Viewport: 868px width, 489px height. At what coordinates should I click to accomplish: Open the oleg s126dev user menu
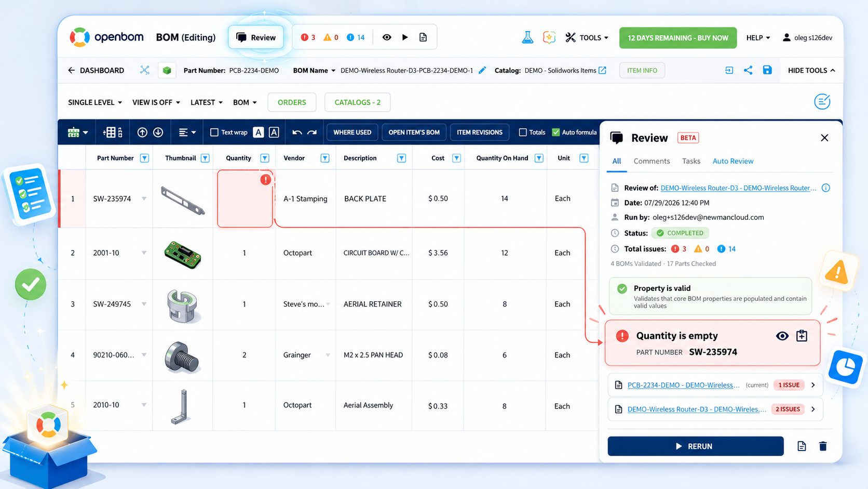(x=807, y=38)
